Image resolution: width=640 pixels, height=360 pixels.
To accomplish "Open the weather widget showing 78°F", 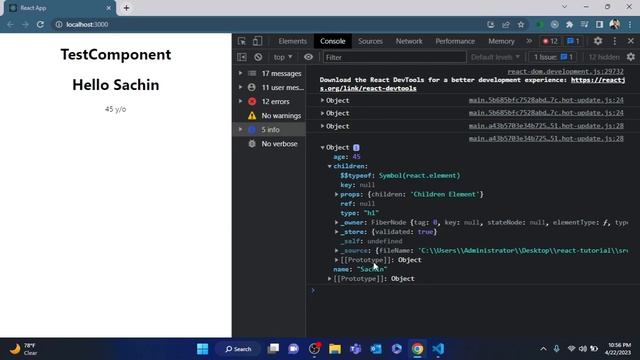I will [24, 349].
